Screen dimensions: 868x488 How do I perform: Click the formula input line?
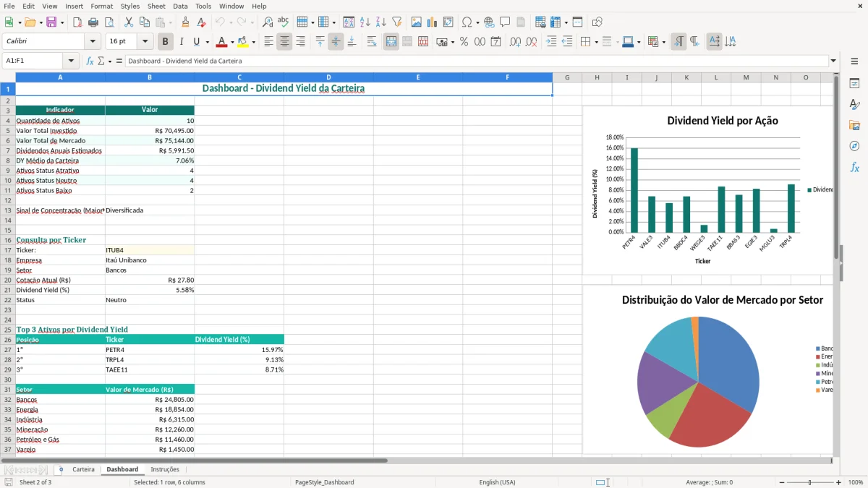pyautogui.click(x=477, y=61)
